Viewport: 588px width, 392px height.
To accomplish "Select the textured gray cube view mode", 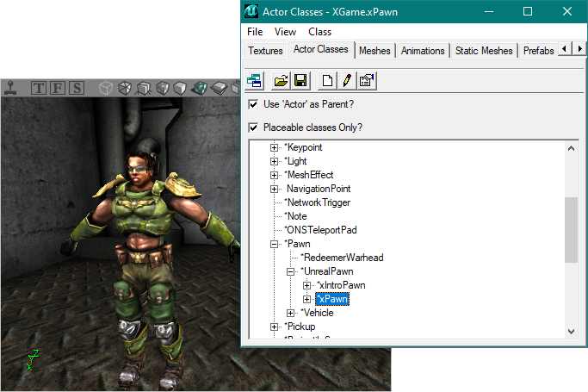I will click(163, 88).
